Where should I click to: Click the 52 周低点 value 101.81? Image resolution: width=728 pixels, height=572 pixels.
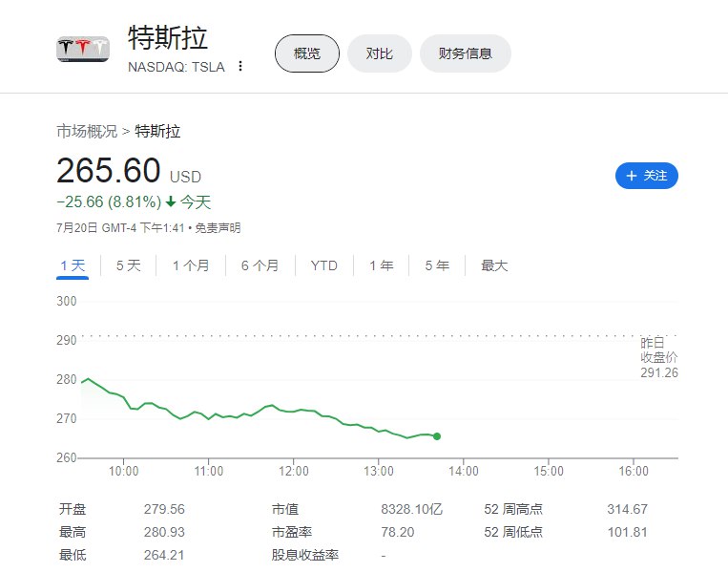click(627, 532)
